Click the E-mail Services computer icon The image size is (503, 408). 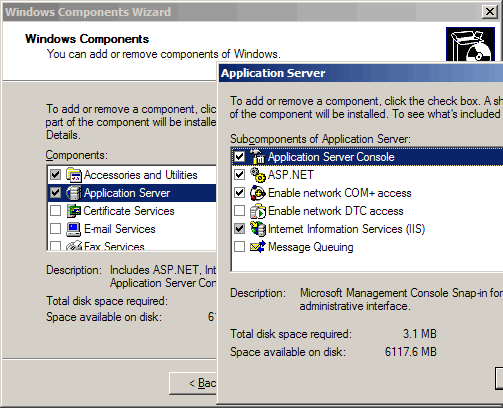click(x=74, y=229)
